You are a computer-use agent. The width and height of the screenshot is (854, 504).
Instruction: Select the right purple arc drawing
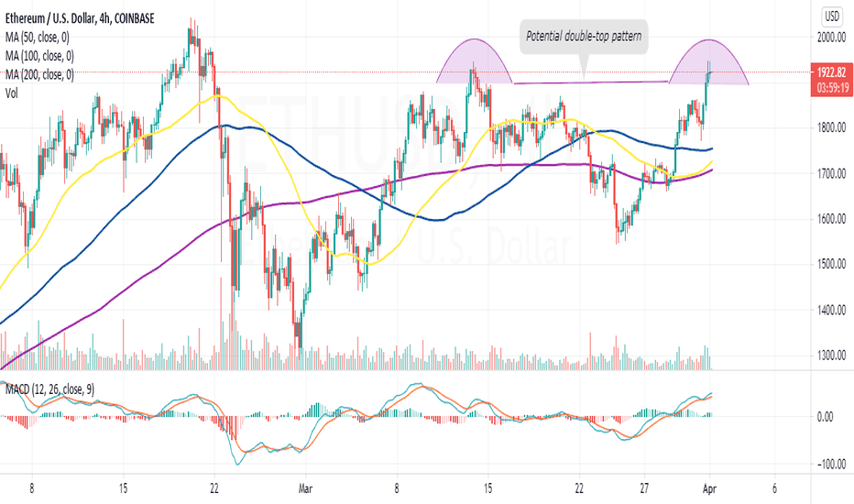(x=708, y=61)
